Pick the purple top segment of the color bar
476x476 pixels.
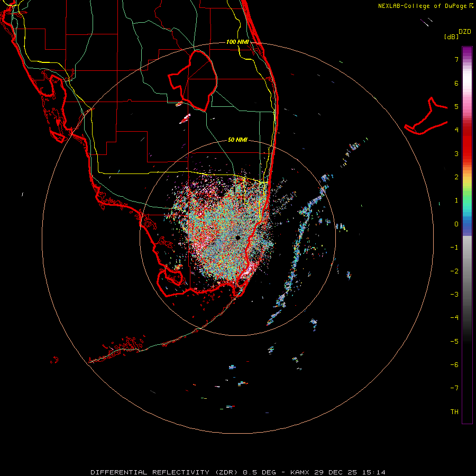[467, 51]
